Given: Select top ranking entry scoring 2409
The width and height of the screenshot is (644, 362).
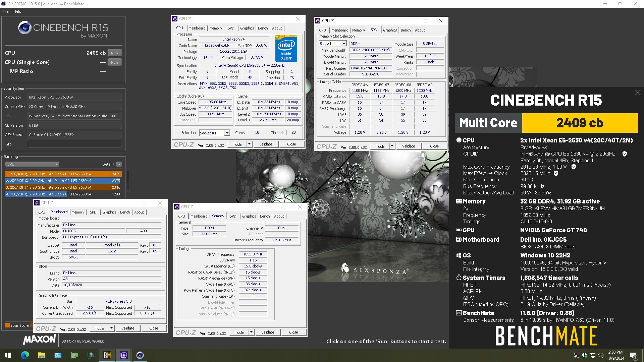Looking at the screenshot, I should pyautogui.click(x=63, y=174).
